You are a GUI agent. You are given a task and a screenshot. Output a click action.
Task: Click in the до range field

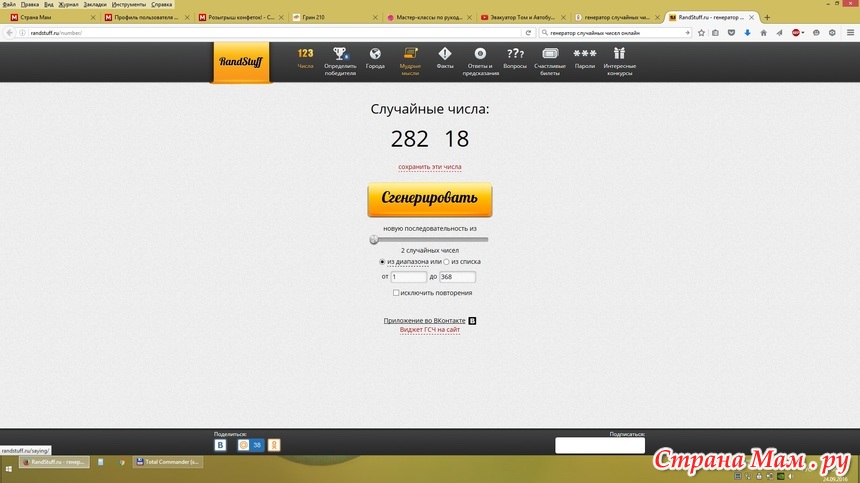(457, 277)
